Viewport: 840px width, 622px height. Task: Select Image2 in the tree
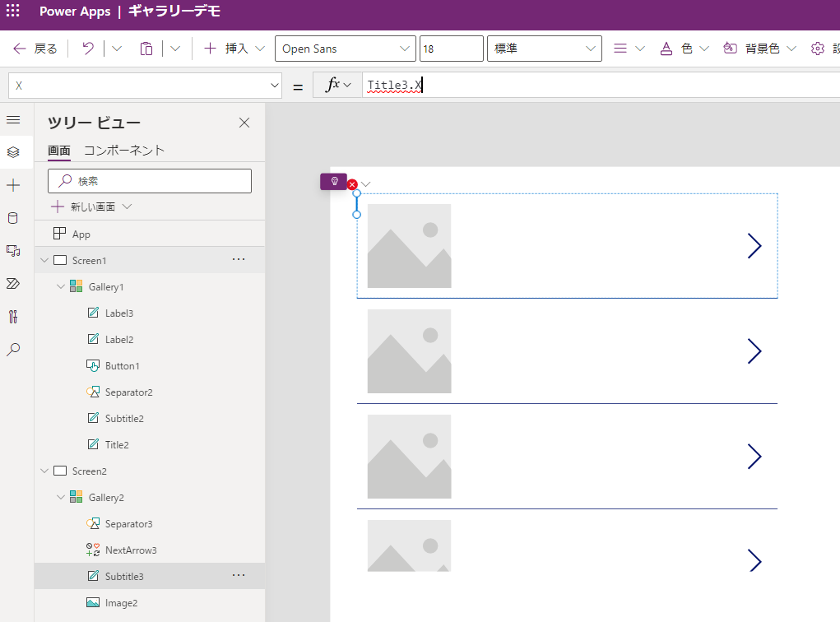coord(121,603)
